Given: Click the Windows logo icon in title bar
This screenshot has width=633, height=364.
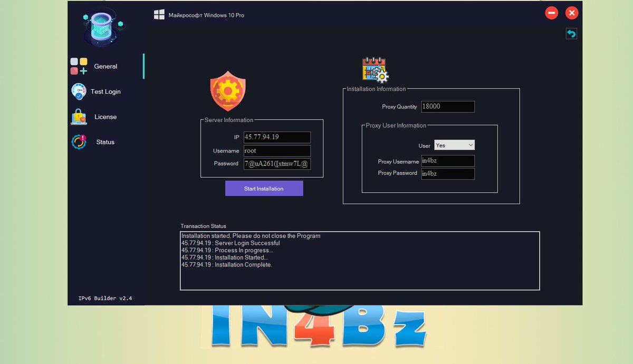Looking at the screenshot, I should (159, 15).
